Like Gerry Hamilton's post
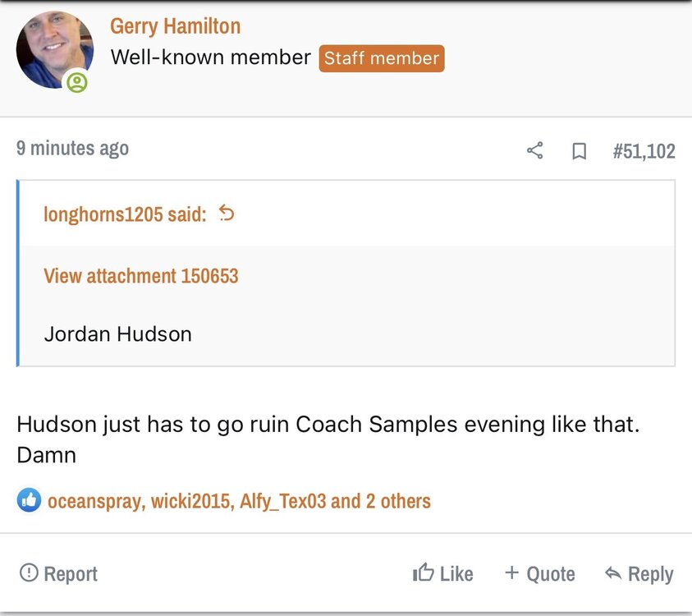Viewport: 692px width, 616px height. [x=443, y=573]
